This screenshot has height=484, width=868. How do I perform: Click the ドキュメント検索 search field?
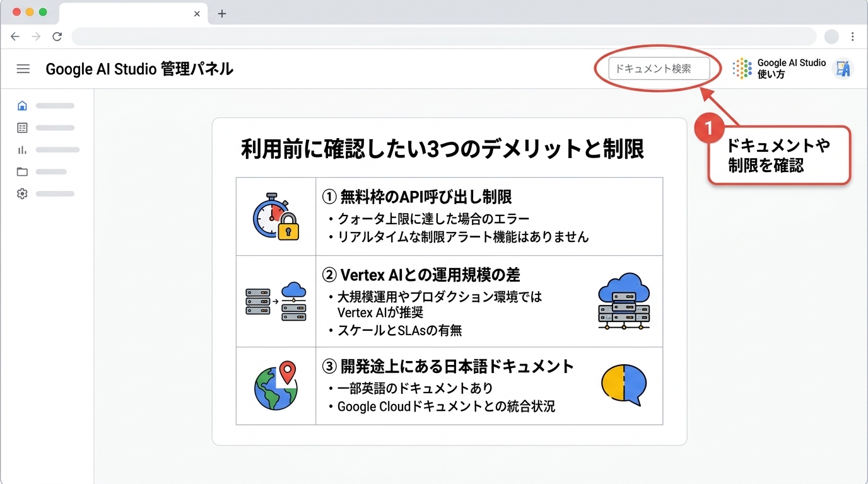(658, 68)
